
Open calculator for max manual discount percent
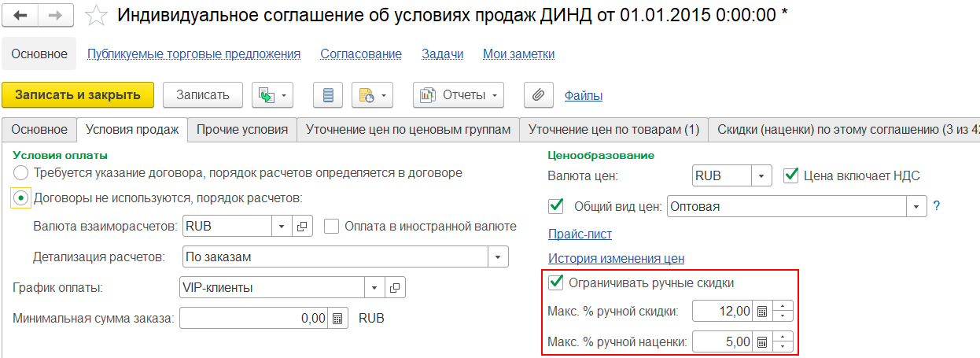(x=761, y=311)
